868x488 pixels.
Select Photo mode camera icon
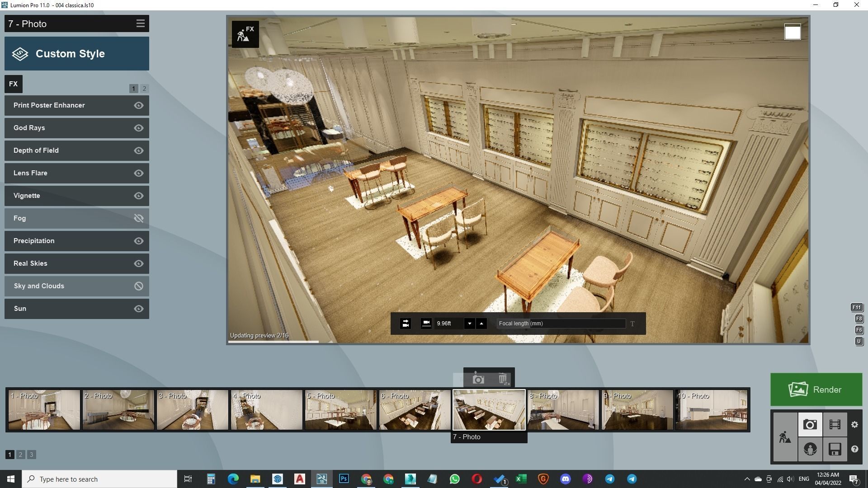[810, 425]
